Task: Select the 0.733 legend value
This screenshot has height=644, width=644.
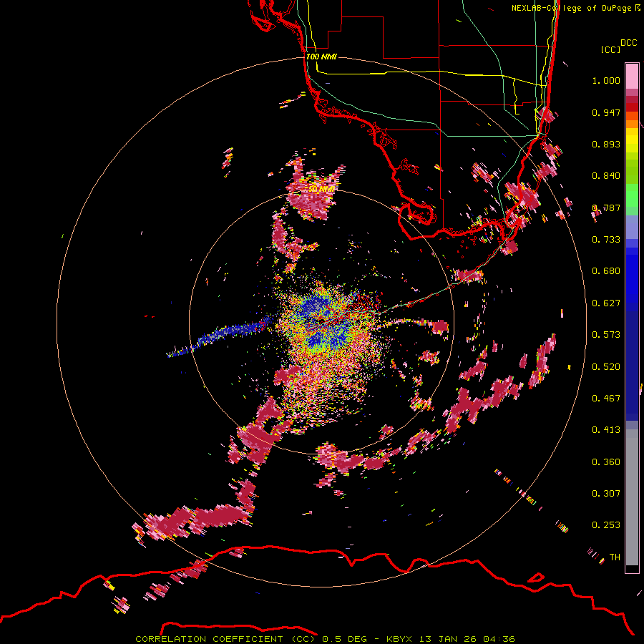Action: pyautogui.click(x=606, y=240)
